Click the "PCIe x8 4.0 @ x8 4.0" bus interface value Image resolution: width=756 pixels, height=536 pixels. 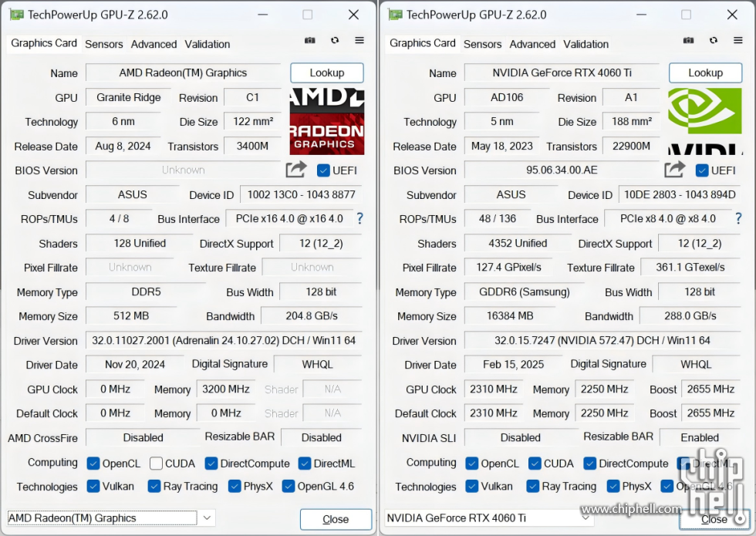(x=668, y=219)
